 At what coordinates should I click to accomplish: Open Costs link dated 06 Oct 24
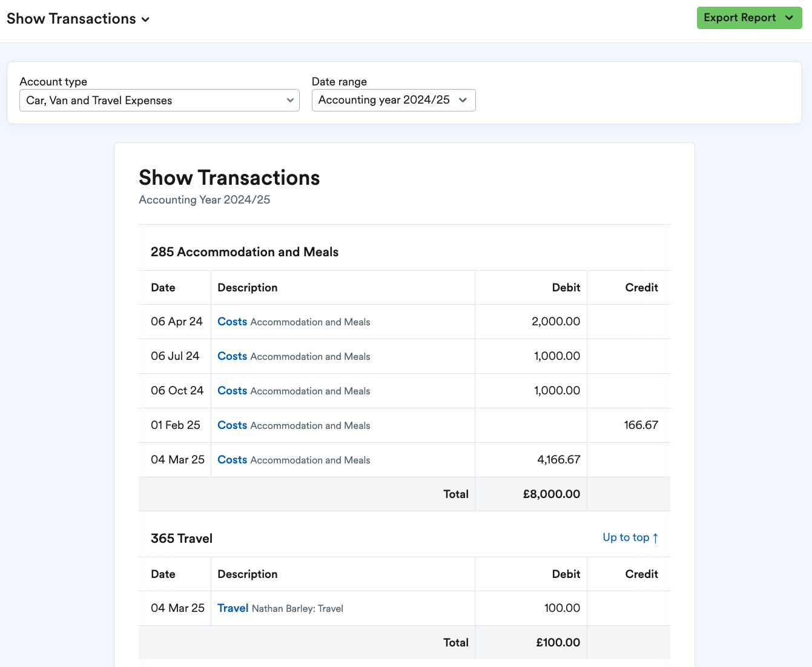point(233,391)
